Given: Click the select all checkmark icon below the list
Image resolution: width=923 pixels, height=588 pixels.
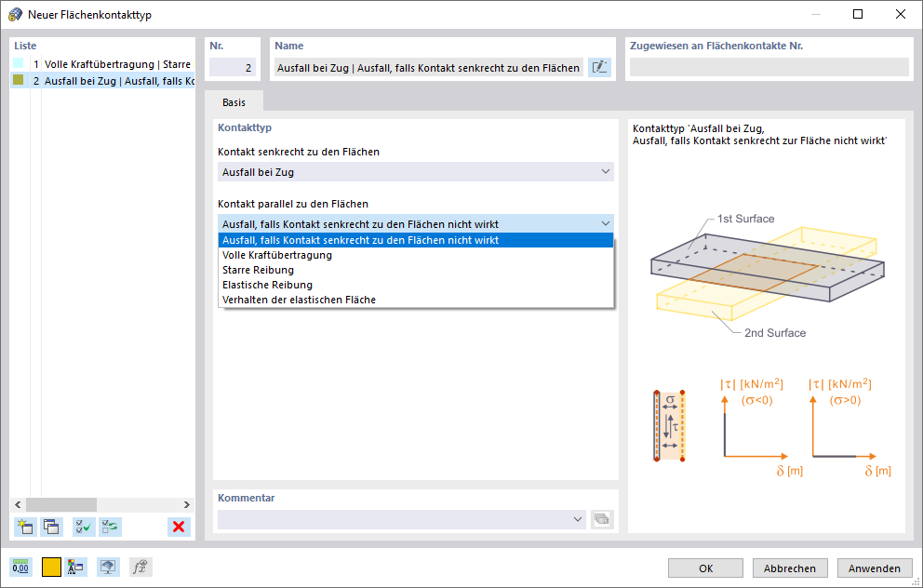Looking at the screenshot, I should coord(84,527).
